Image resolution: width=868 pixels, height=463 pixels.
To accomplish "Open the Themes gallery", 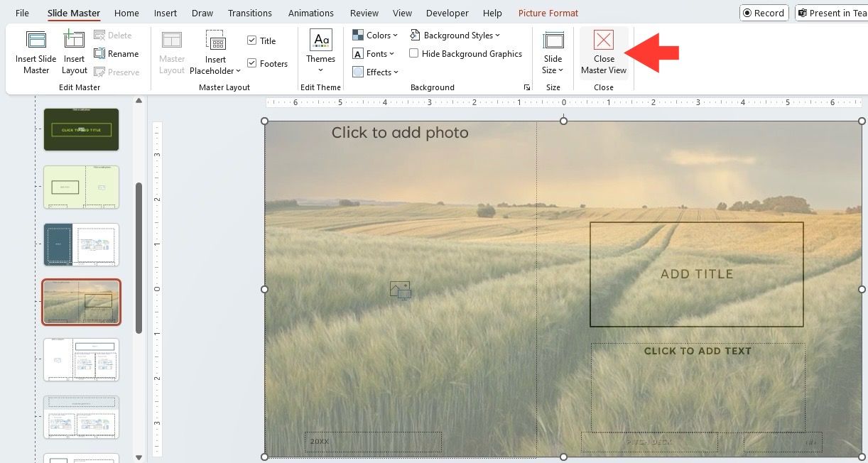I will pos(320,52).
